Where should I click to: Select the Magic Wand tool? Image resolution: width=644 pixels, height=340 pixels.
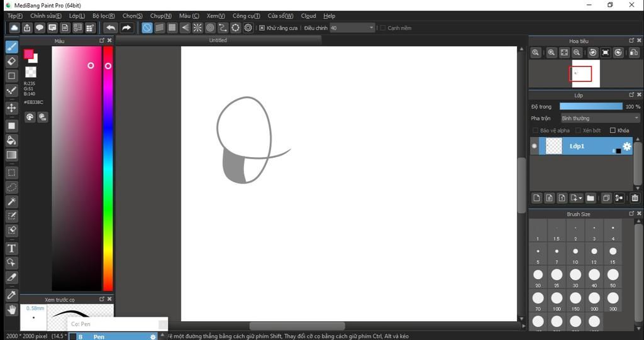11,202
